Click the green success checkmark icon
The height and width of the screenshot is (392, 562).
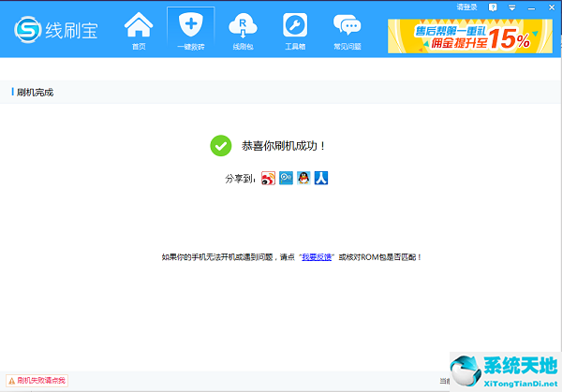(221, 146)
